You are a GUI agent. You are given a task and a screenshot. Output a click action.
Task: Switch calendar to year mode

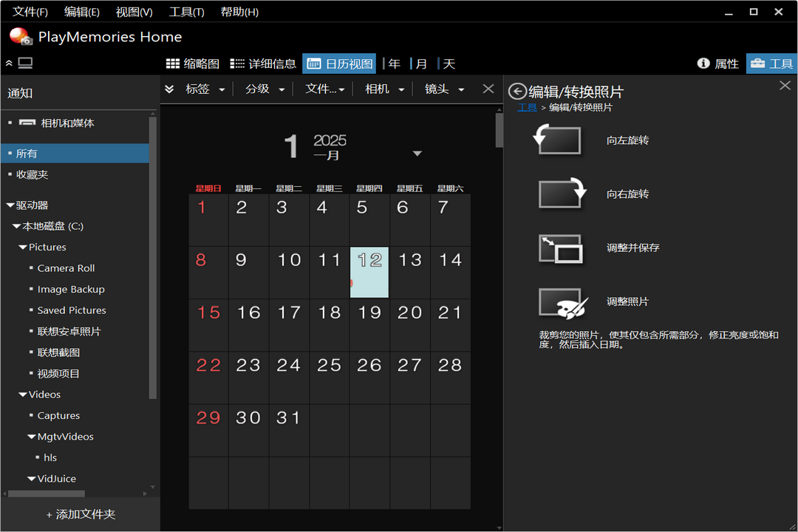point(395,64)
